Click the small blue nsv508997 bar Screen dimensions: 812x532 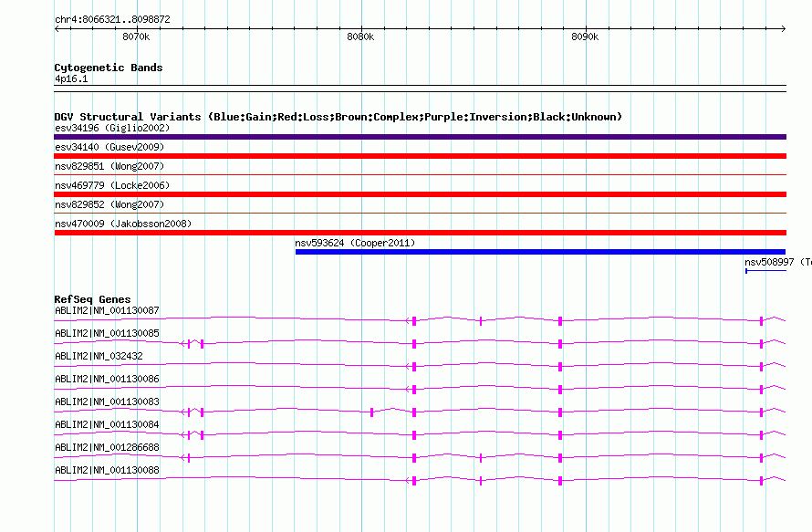765,271
